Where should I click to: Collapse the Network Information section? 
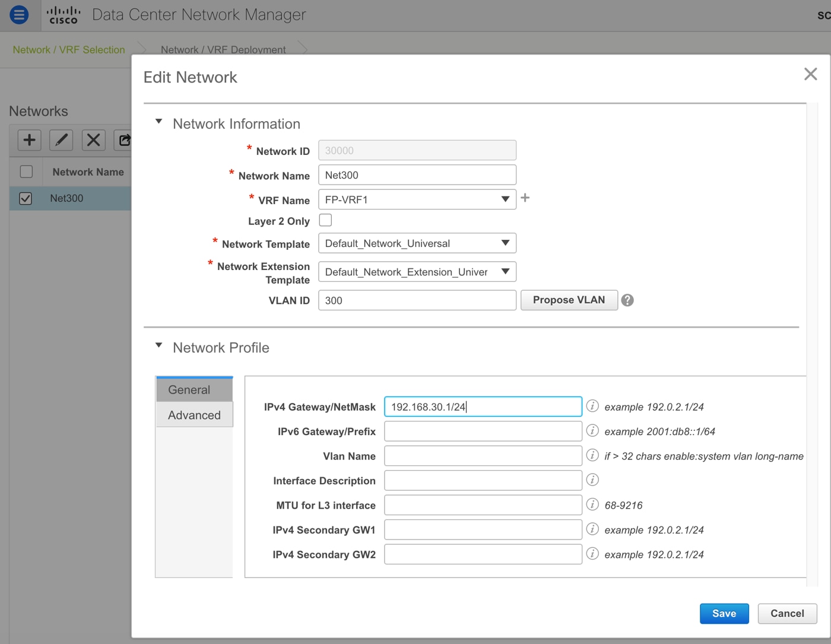tap(158, 122)
